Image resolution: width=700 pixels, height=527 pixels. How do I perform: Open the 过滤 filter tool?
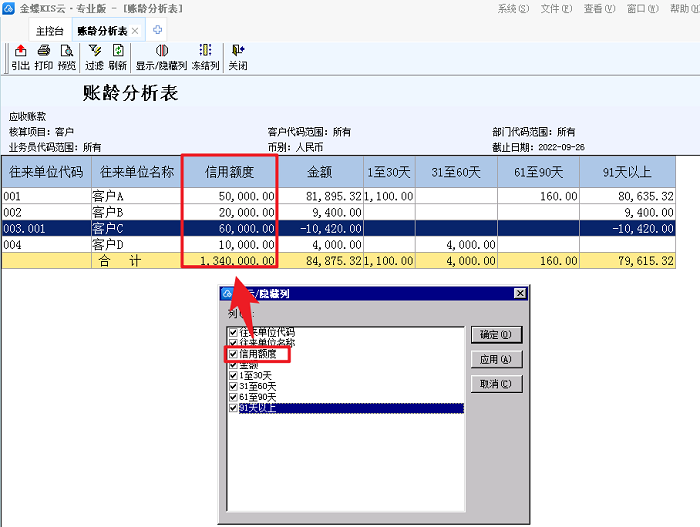point(94,57)
